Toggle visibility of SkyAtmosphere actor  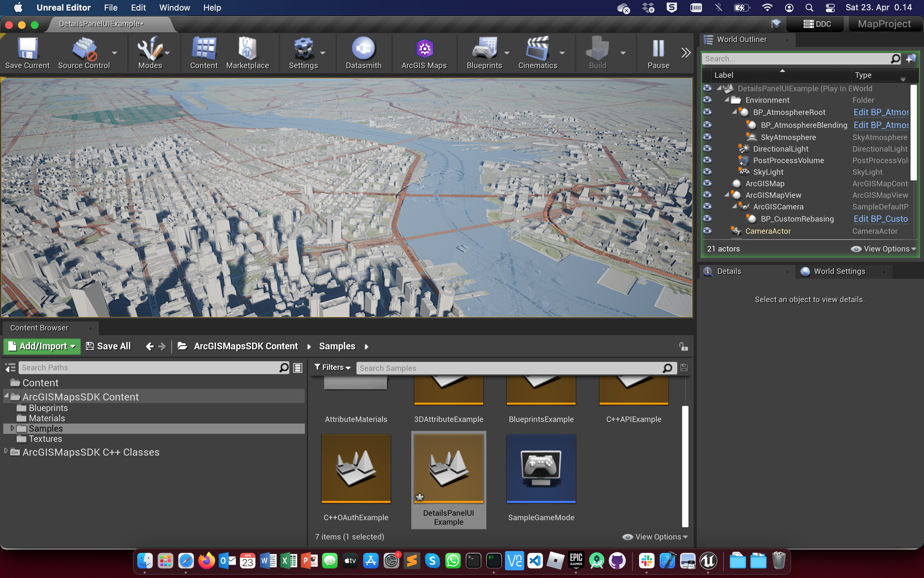point(707,137)
